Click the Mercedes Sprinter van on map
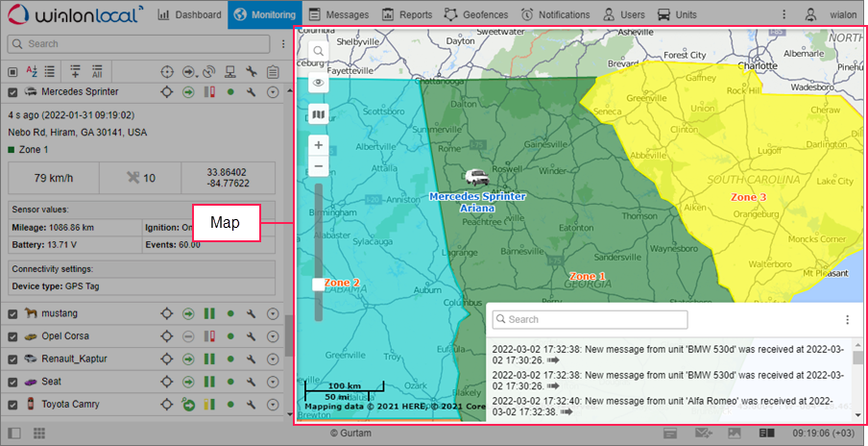 coord(476,178)
